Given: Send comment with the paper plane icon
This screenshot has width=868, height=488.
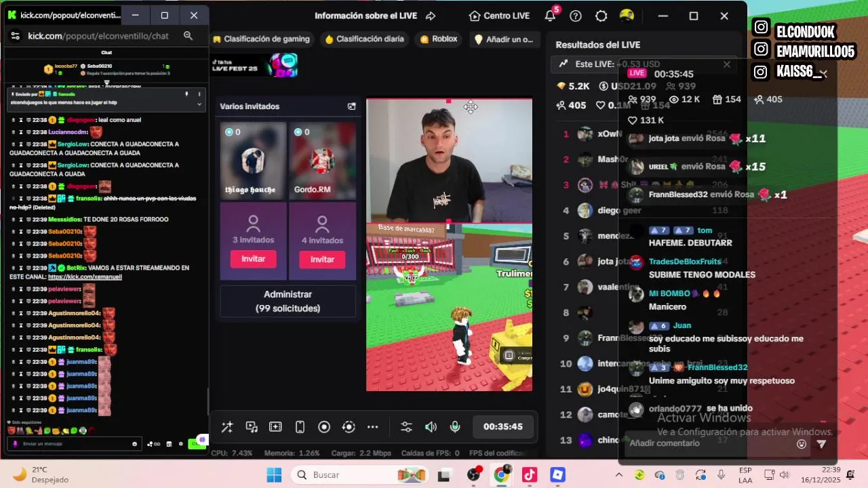Looking at the screenshot, I should [x=821, y=444].
